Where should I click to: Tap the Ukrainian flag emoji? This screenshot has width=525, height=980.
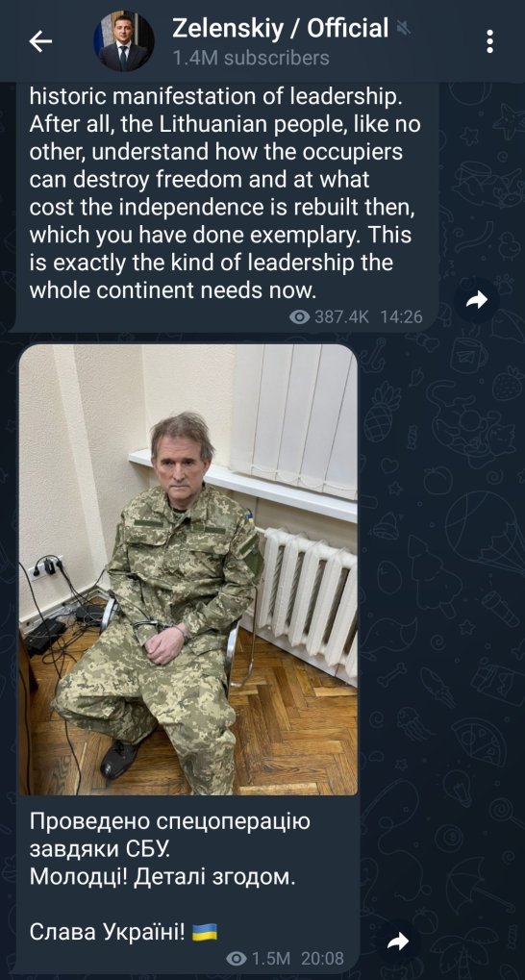pyautogui.click(x=205, y=934)
